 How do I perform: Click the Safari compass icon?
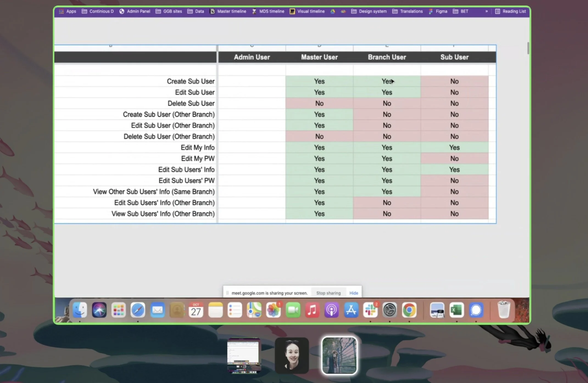tap(138, 310)
